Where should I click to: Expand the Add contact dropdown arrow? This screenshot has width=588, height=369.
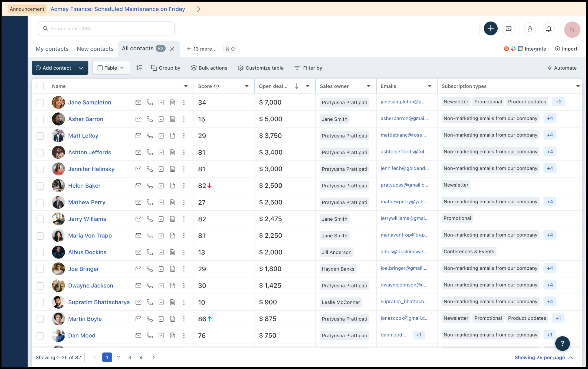pyautogui.click(x=81, y=68)
